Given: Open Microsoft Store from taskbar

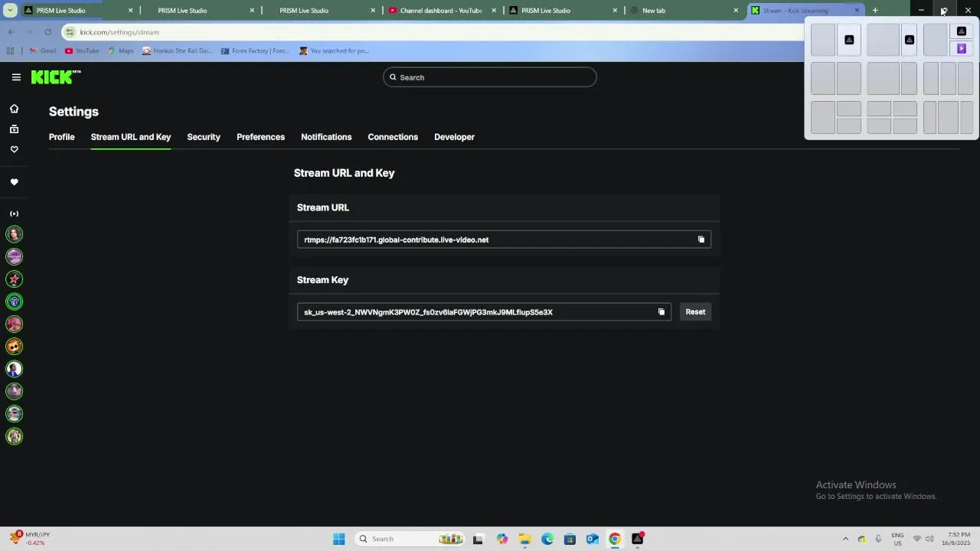Looking at the screenshot, I should 570,539.
